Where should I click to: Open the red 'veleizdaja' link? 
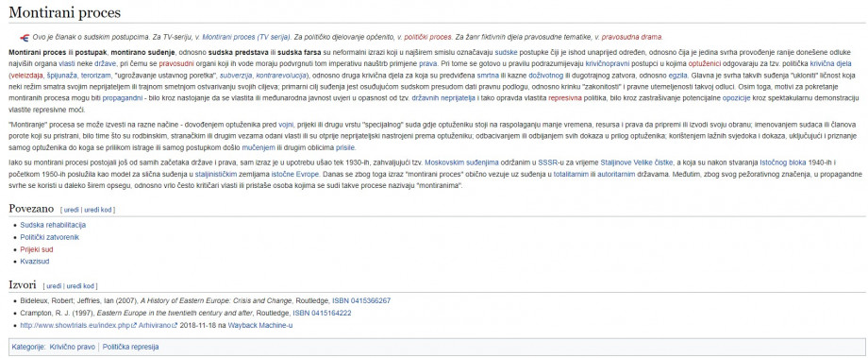tap(26, 75)
